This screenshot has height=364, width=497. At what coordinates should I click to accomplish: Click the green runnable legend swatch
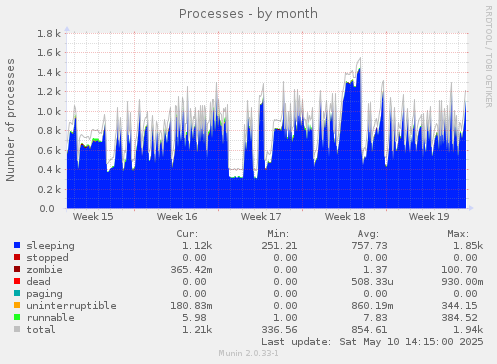[x=17, y=317]
